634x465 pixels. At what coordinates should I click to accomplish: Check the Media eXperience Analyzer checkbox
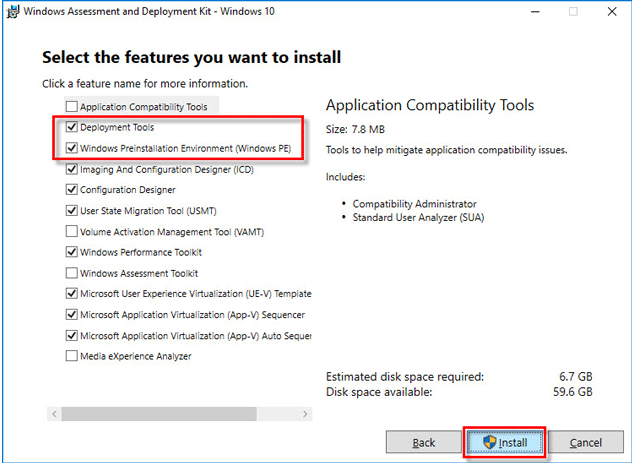71,355
